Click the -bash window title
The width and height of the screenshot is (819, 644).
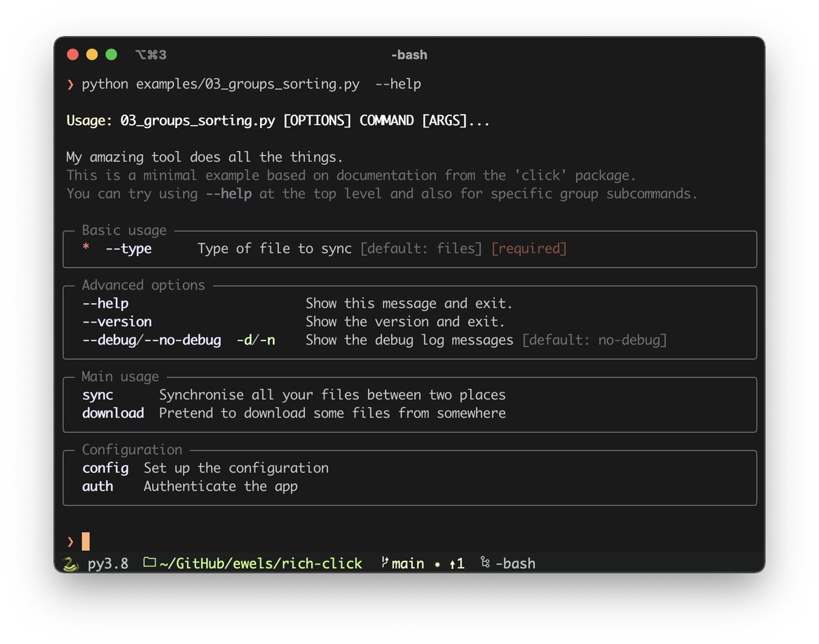[409, 55]
